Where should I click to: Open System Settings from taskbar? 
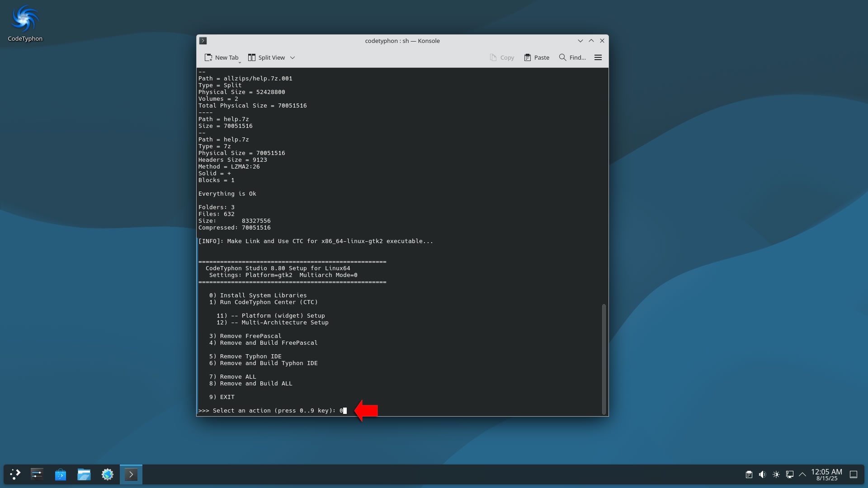point(37,474)
